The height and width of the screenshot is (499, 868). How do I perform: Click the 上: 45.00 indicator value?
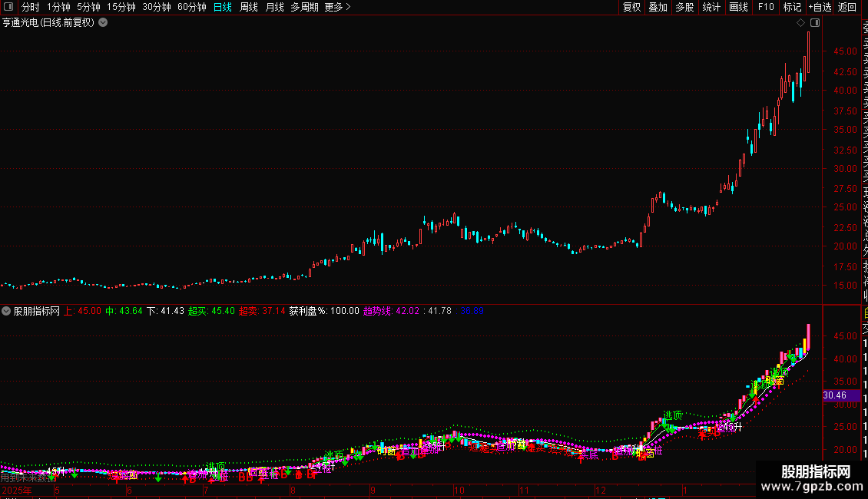click(x=82, y=311)
